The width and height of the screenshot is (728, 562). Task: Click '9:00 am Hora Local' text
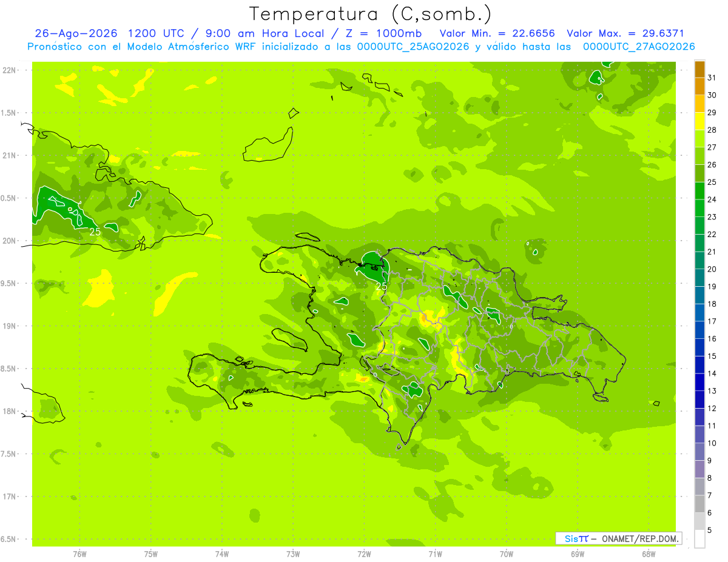(x=265, y=34)
